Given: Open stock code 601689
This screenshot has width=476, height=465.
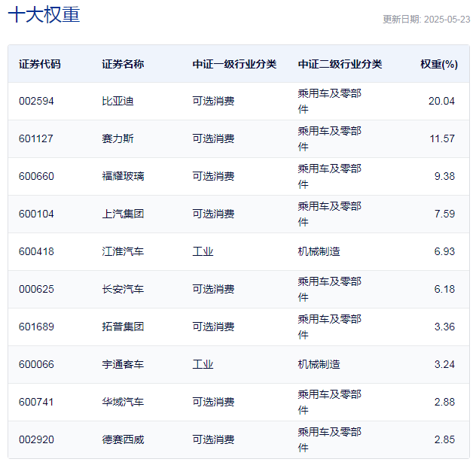Looking at the screenshot, I should click(x=36, y=327).
